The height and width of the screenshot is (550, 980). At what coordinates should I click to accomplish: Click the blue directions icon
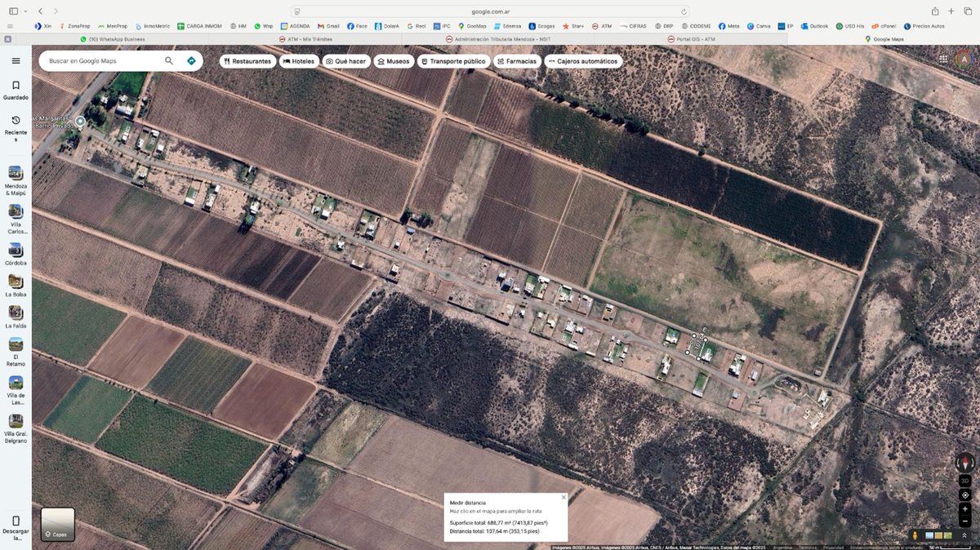point(191,60)
